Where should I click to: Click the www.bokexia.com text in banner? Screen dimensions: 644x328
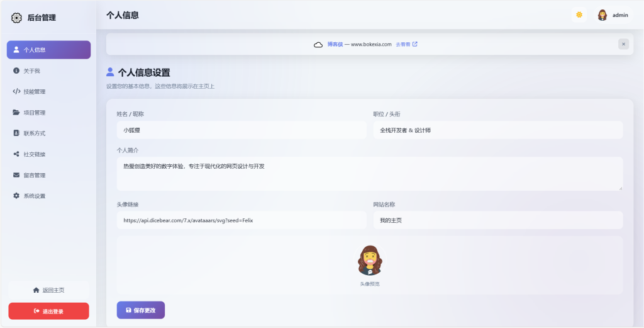[371, 45]
